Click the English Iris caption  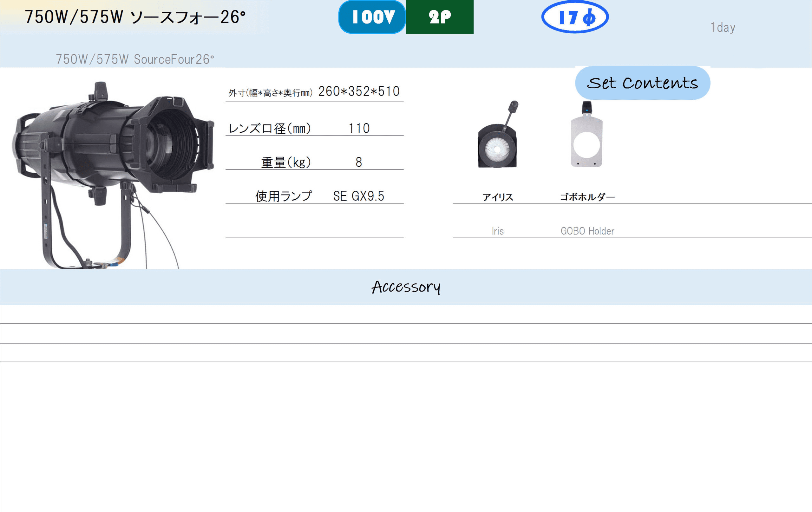498,231
